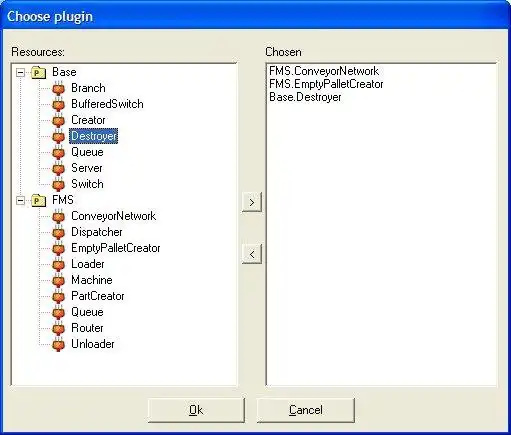Click the plug icon beside Unloader

click(58, 344)
